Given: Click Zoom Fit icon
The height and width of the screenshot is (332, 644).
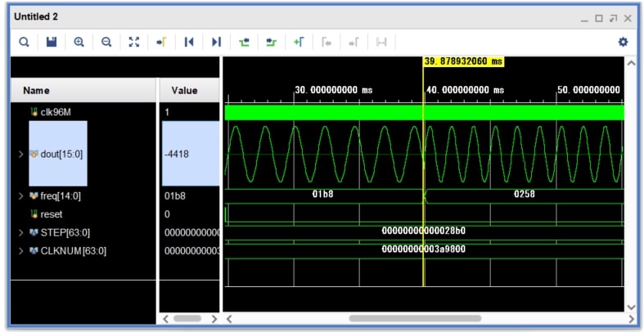Looking at the screenshot, I should [x=134, y=42].
